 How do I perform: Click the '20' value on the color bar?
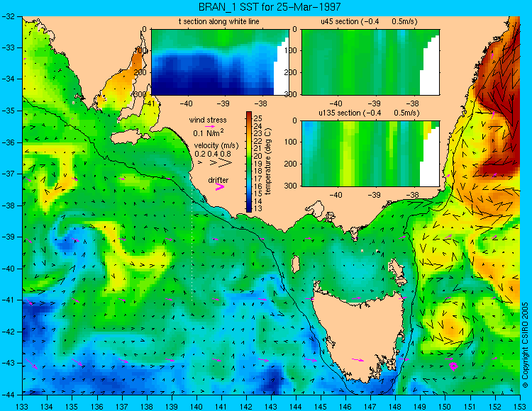(258, 156)
